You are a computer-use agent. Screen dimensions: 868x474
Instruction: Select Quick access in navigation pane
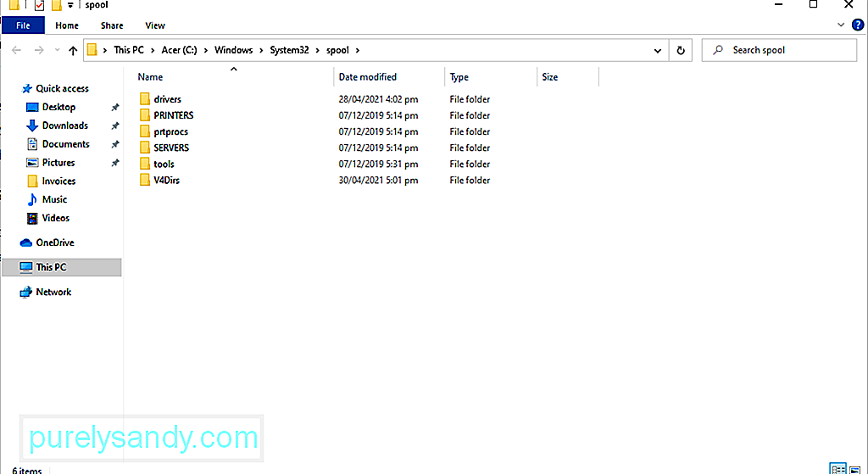click(x=62, y=88)
